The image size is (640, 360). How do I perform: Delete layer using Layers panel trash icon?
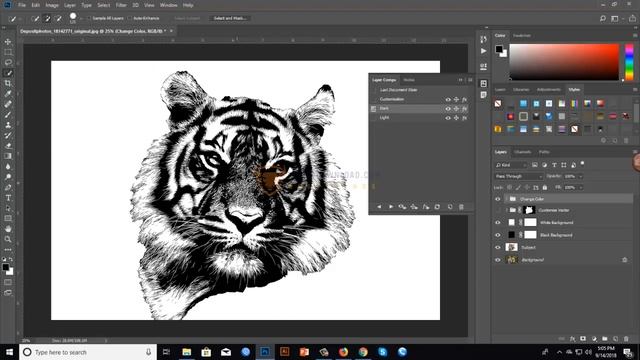coord(626,339)
